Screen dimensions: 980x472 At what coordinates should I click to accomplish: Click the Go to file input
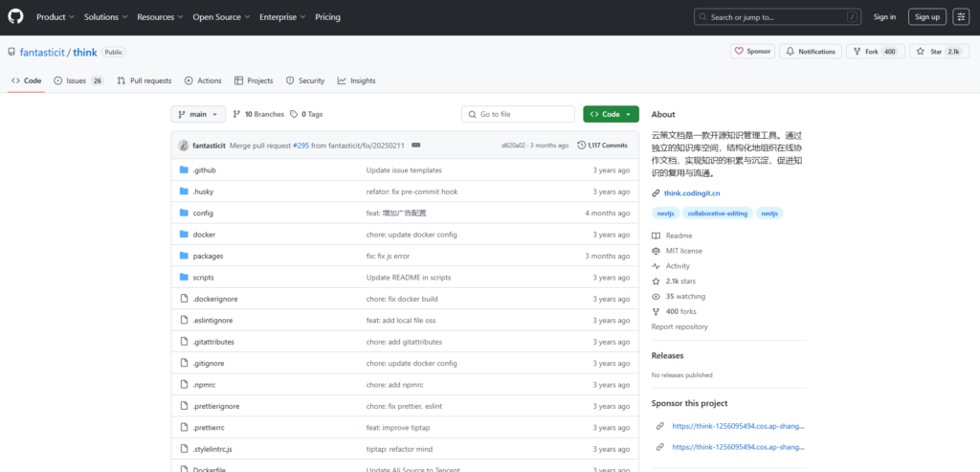pyautogui.click(x=518, y=114)
